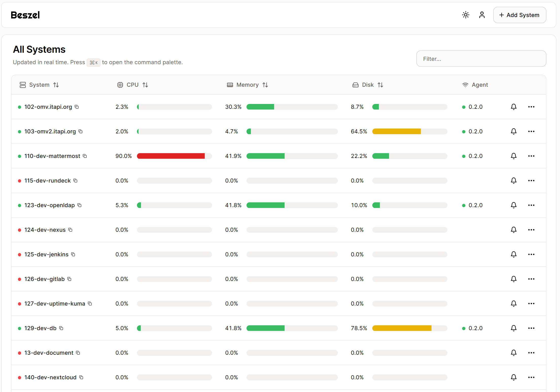
Task: Open the user account icon menu
Action: click(482, 15)
